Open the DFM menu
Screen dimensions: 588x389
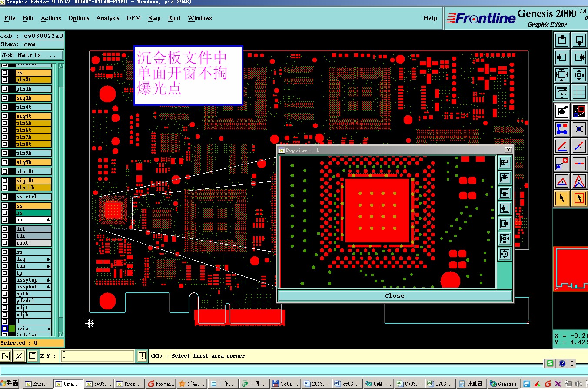coord(134,18)
